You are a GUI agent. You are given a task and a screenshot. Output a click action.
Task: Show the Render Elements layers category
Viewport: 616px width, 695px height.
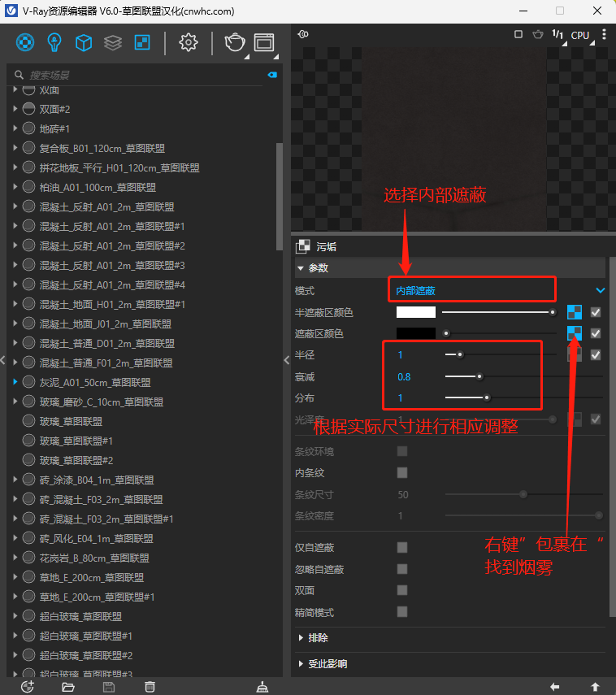pyautogui.click(x=112, y=42)
